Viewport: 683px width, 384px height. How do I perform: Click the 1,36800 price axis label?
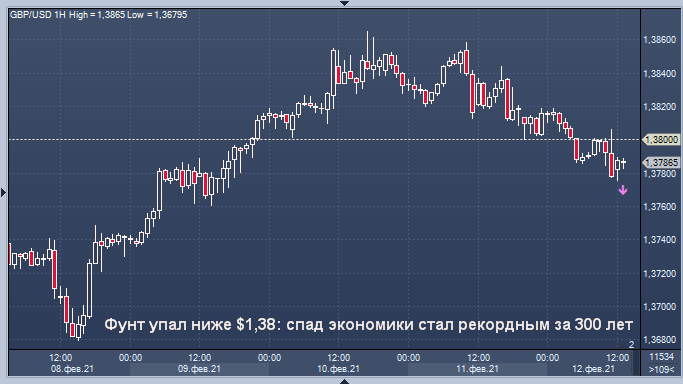point(659,339)
